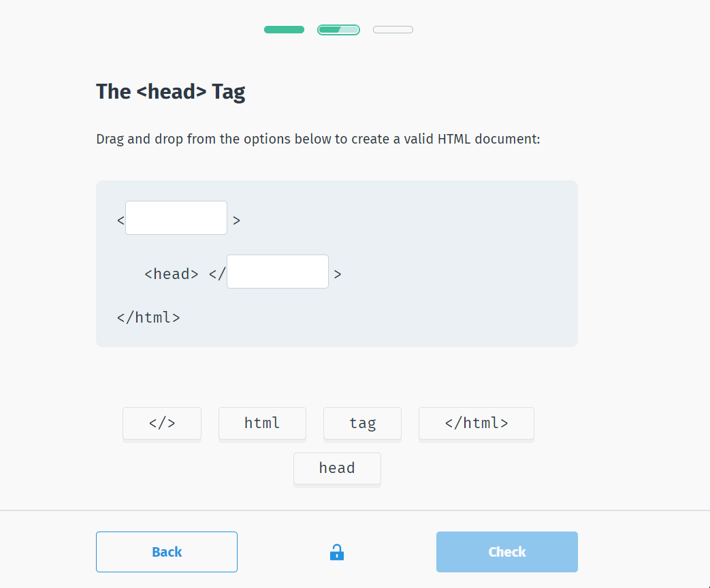The width and height of the screenshot is (710, 588).
Task: Select the "tag" option chip
Action: click(362, 423)
